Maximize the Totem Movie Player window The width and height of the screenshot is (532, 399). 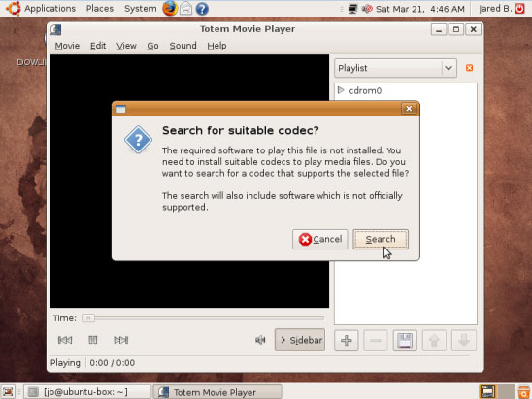456,30
